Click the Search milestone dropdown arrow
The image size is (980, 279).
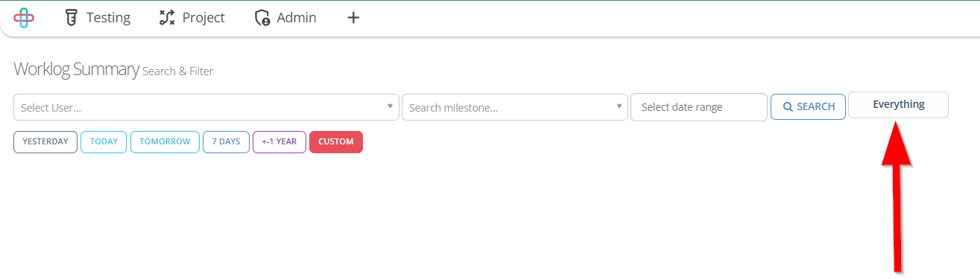[619, 106]
